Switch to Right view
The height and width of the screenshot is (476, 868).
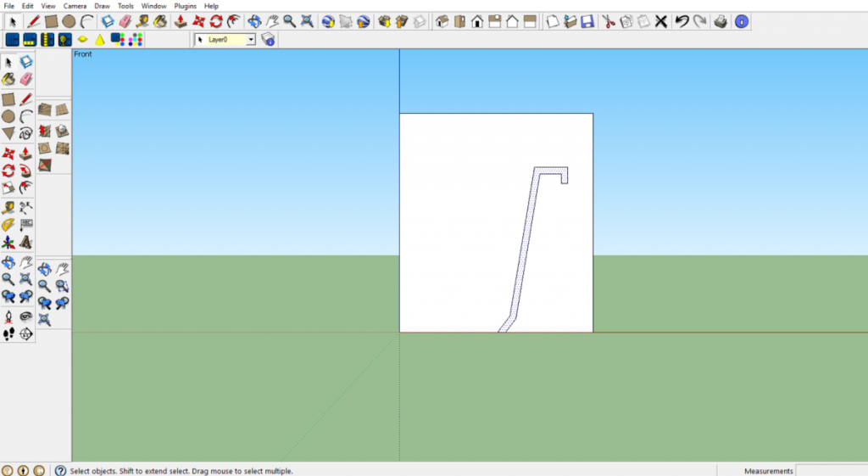495,21
